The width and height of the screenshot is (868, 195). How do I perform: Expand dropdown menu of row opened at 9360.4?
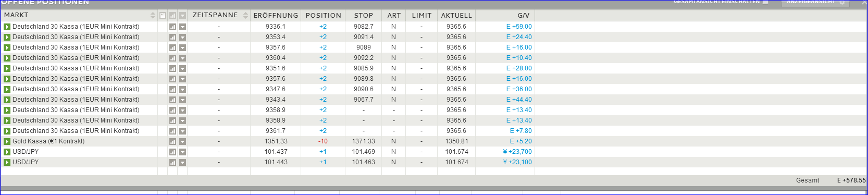click(x=182, y=58)
